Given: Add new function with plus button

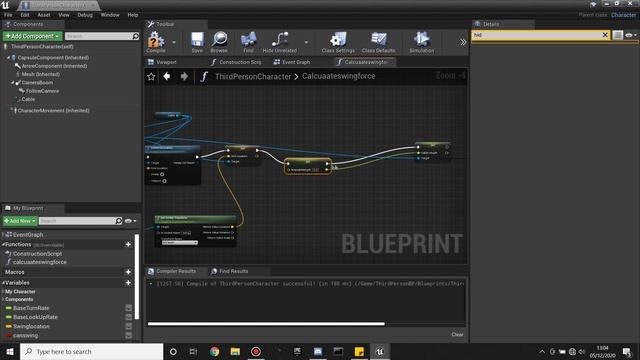Looking at the screenshot, I should point(128,244).
